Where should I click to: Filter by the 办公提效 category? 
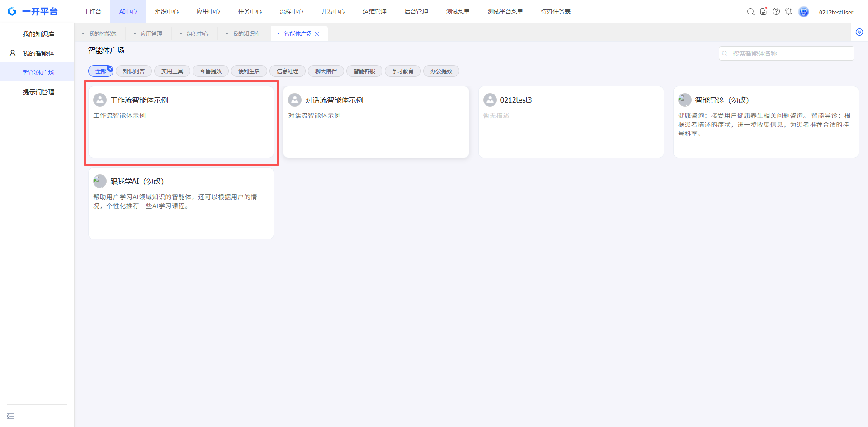(x=441, y=71)
